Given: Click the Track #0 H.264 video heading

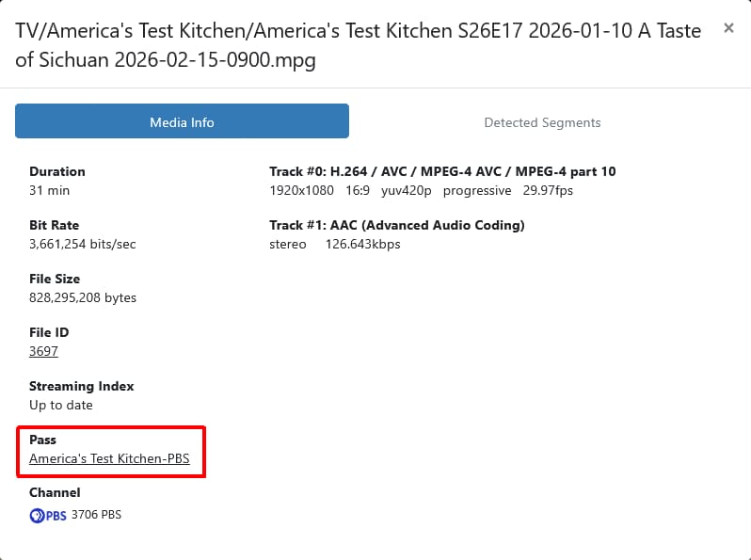Looking at the screenshot, I should [442, 171].
